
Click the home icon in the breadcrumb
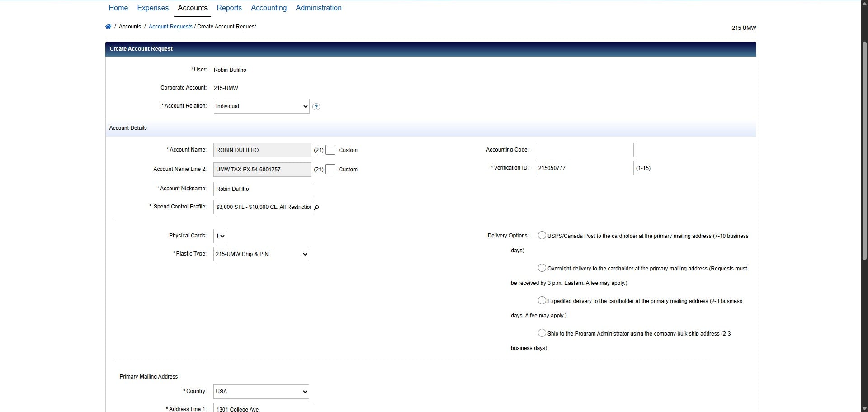[108, 27]
